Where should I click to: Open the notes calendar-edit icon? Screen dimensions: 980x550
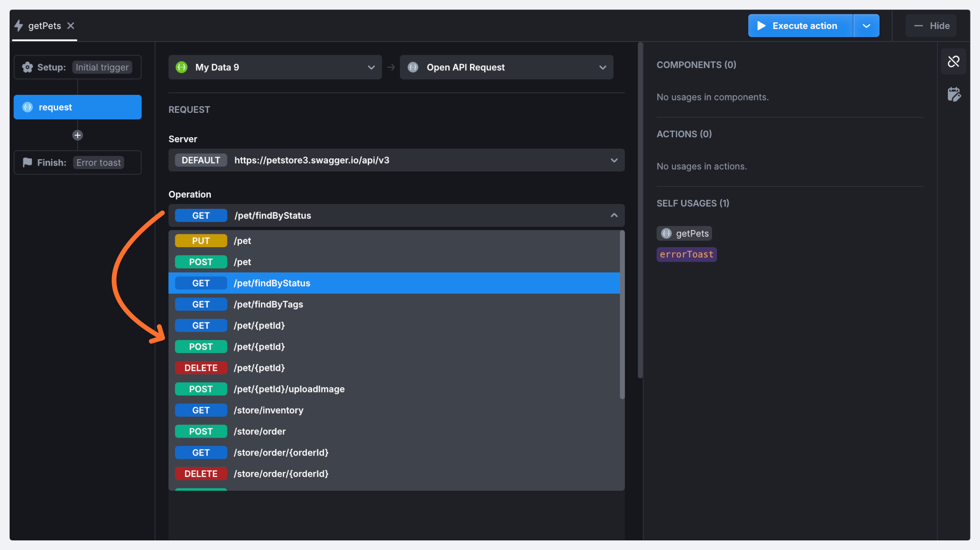click(953, 95)
